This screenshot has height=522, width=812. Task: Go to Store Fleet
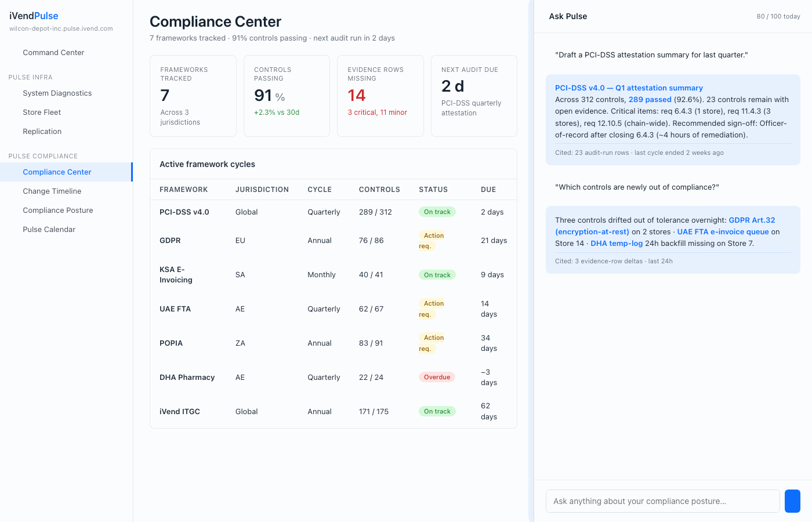(42, 112)
